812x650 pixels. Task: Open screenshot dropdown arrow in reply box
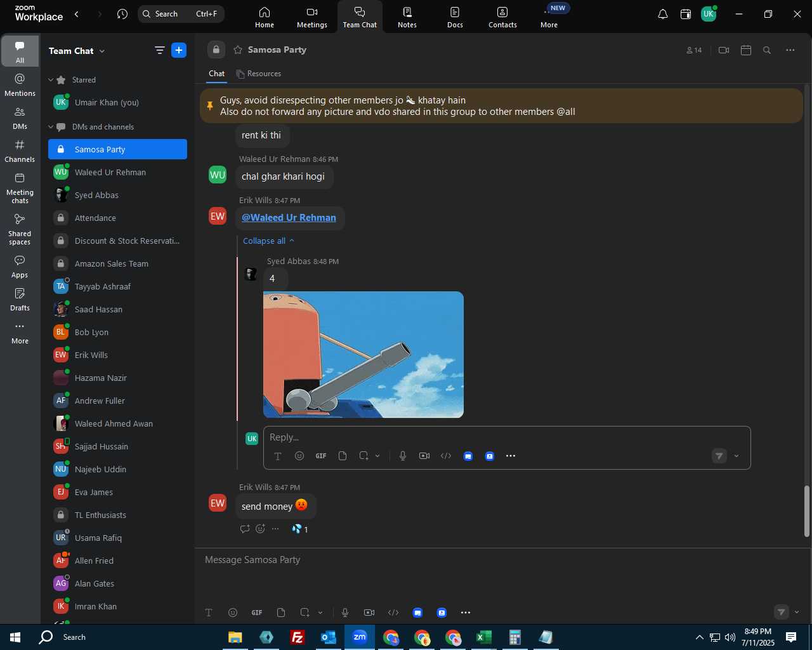tap(377, 456)
